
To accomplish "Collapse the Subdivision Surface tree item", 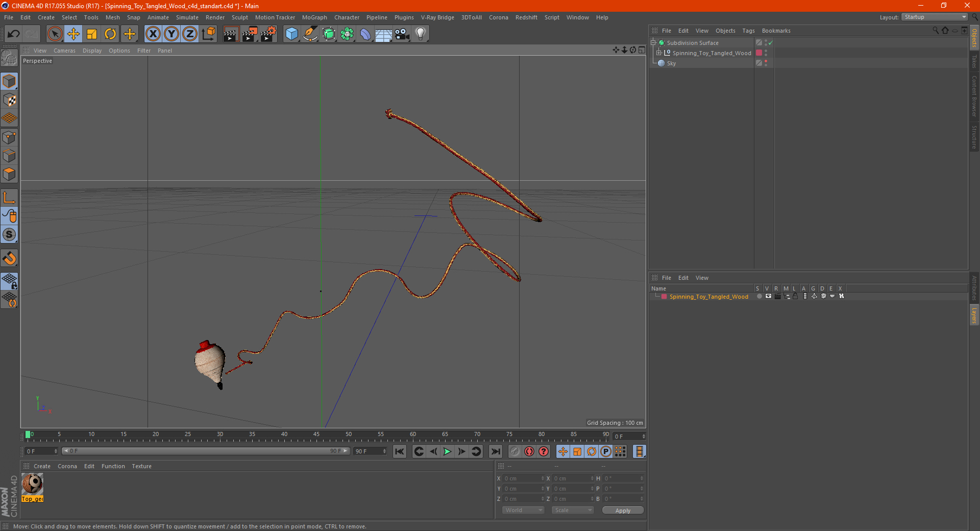I will tap(653, 43).
